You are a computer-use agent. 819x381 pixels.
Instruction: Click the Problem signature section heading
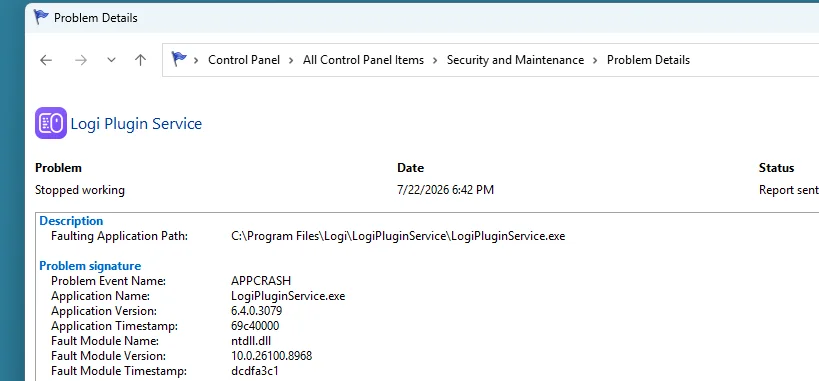tap(90, 266)
